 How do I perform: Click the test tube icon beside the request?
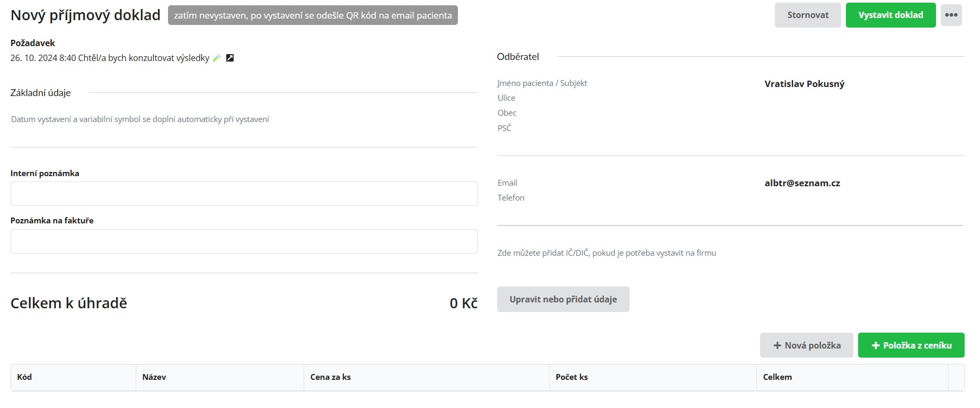click(x=217, y=58)
